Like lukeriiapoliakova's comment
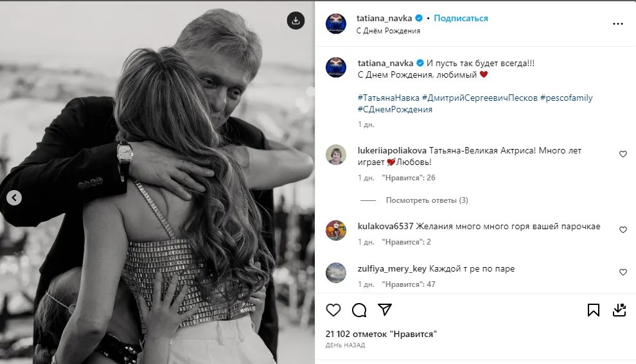Screen dimensions: 636x364 pos(623,154)
